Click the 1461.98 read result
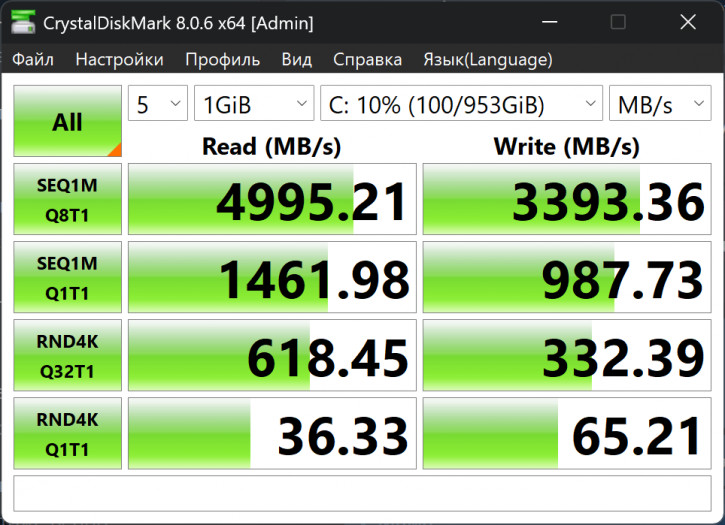The width and height of the screenshot is (725, 525). (272, 277)
